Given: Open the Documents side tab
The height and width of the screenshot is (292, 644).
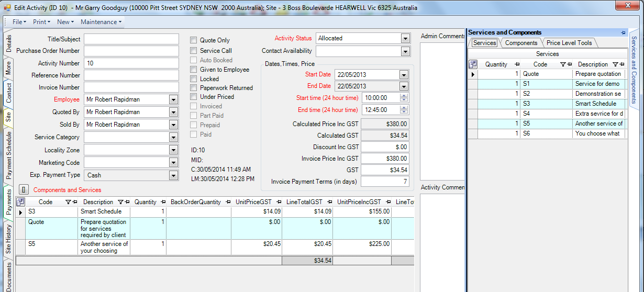Looking at the screenshot, I should [8, 275].
